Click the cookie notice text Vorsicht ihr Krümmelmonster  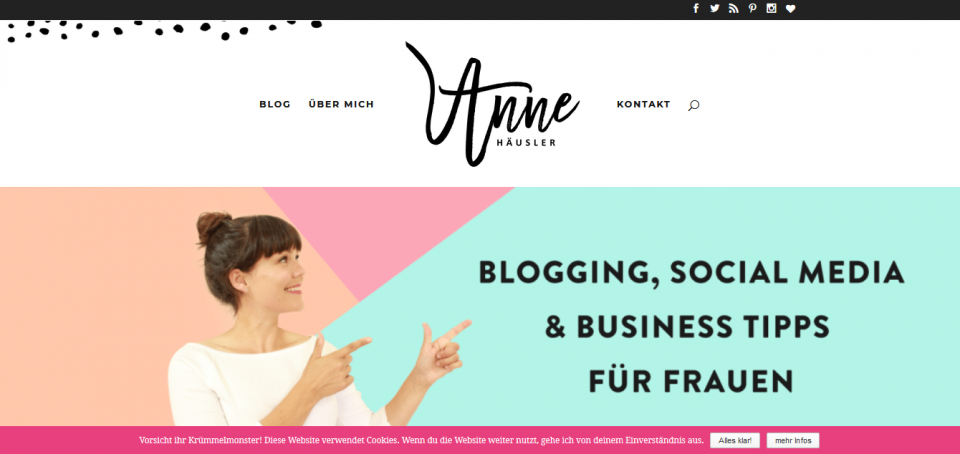421,441
